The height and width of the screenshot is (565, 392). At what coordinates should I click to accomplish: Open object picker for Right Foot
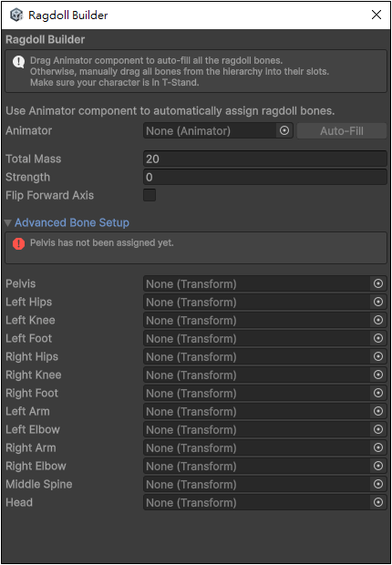tap(378, 393)
